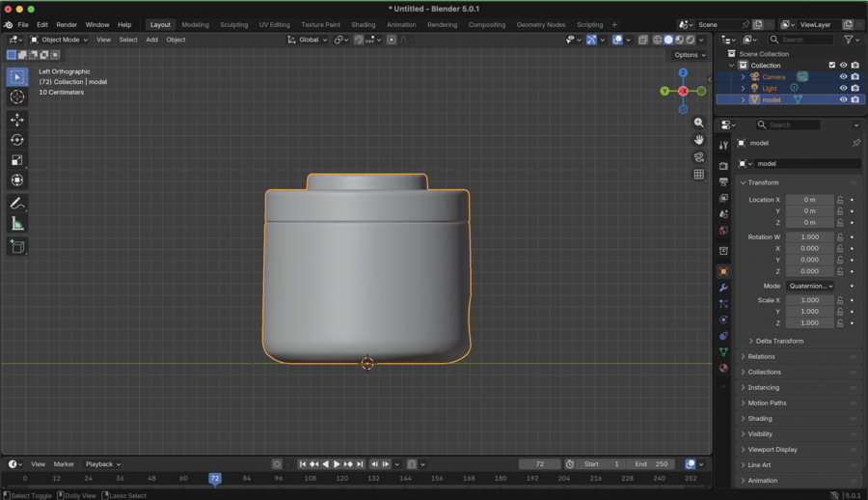868x500 pixels.
Task: Click the viewport zoom magnifier icon
Action: tap(698, 123)
